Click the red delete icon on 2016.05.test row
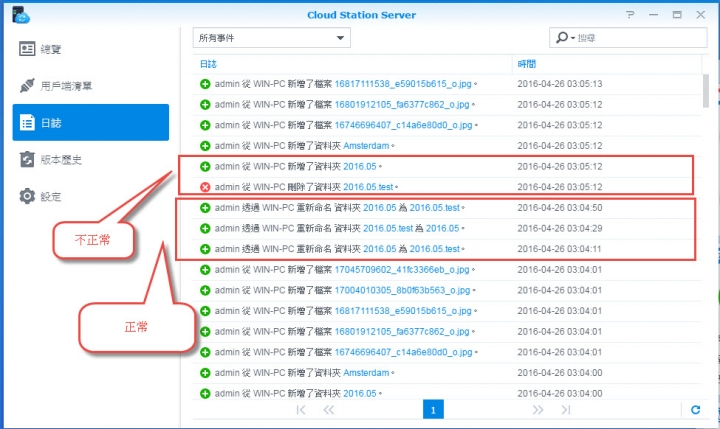The width and height of the screenshot is (720, 429). click(205, 187)
